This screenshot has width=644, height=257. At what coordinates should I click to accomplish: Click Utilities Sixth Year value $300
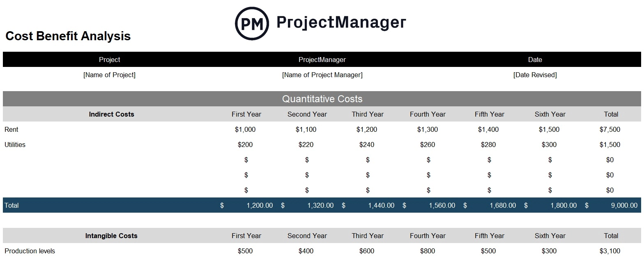coord(549,145)
